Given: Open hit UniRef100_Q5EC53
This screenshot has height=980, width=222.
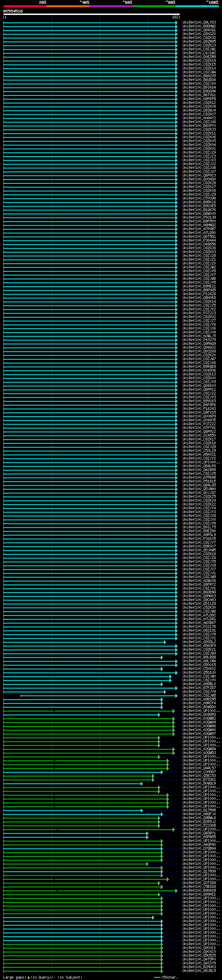Looking at the screenshot, I should click(199, 776).
